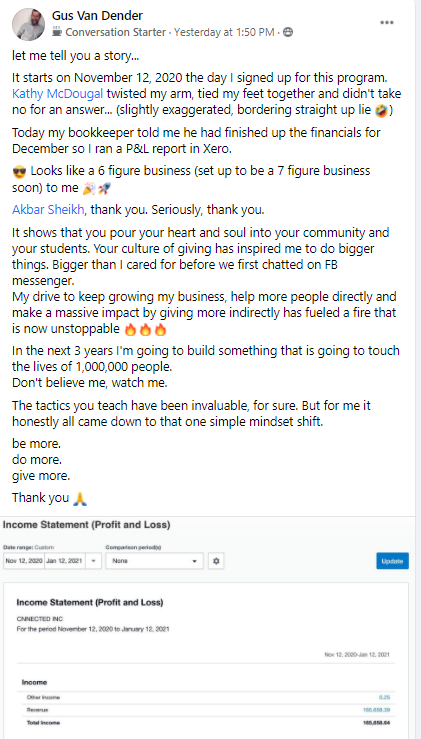Click the Update button in Xero report
This screenshot has height=739, width=421.
point(392,561)
